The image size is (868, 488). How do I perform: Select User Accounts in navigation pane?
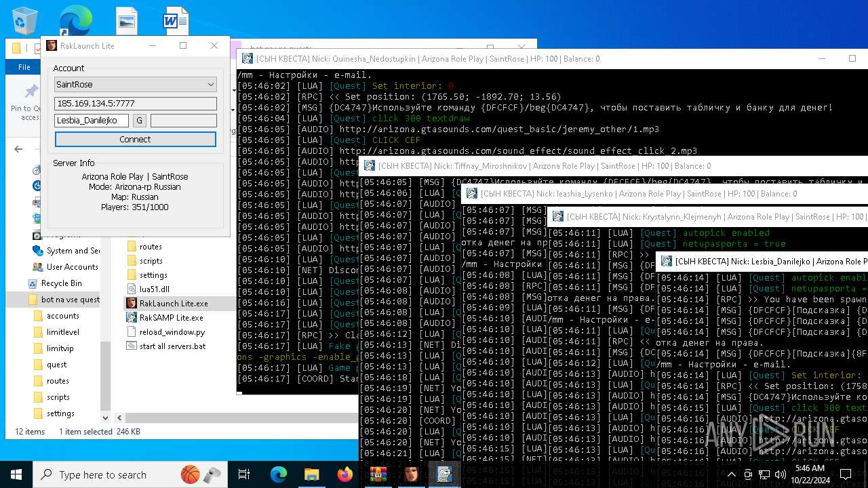click(65, 267)
